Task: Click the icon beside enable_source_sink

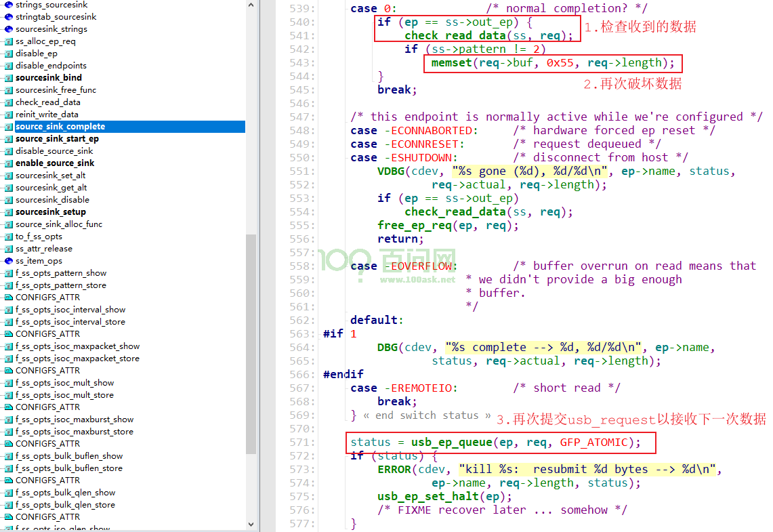Action: [8, 163]
